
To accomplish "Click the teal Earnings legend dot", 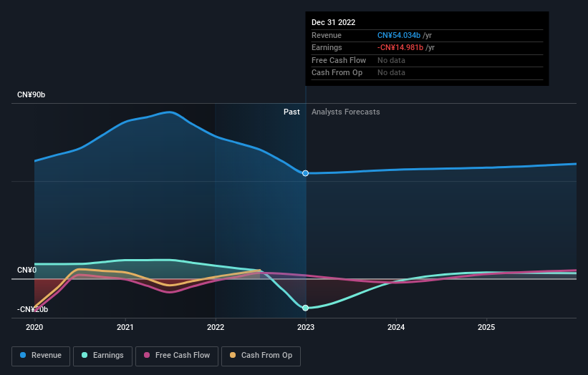I will [x=85, y=355].
